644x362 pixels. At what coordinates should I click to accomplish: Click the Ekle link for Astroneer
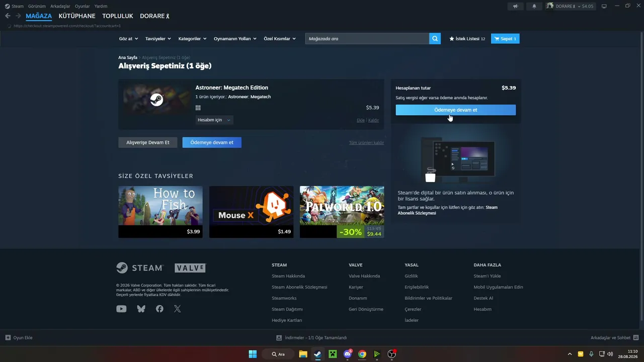pos(361,120)
